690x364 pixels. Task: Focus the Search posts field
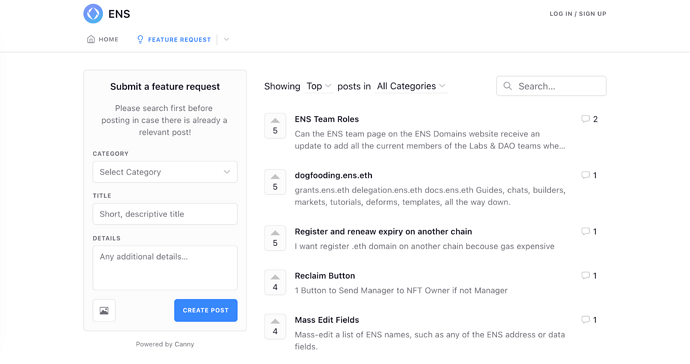coord(551,86)
